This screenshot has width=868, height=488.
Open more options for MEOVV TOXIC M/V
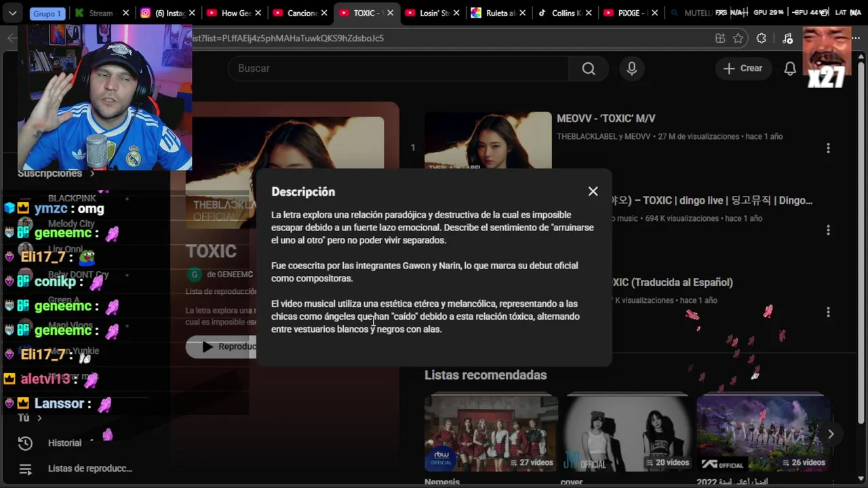tap(828, 148)
